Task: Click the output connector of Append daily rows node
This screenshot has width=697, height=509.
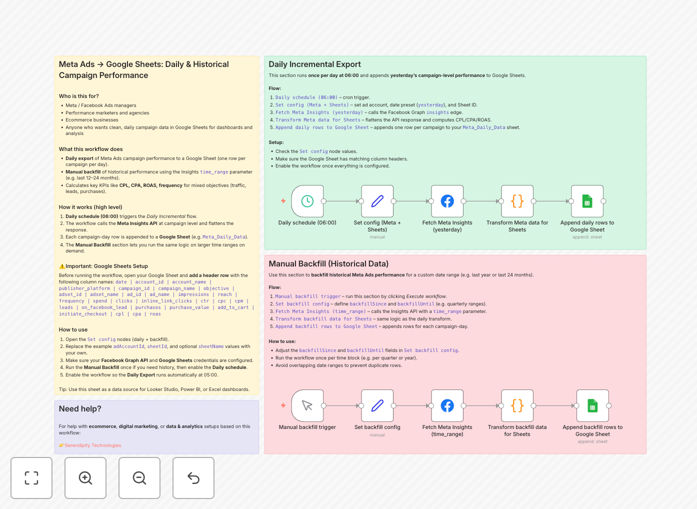Action: tap(604, 201)
